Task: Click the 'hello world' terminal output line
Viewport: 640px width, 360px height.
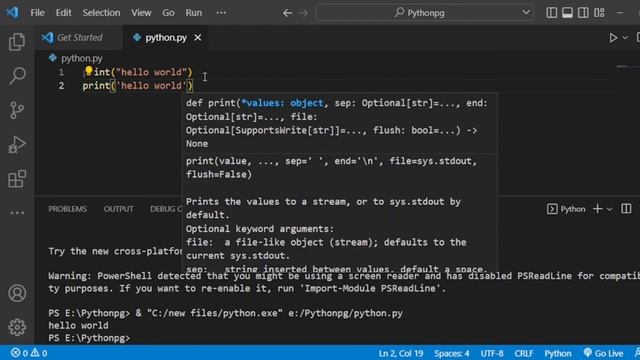Action: [x=78, y=326]
